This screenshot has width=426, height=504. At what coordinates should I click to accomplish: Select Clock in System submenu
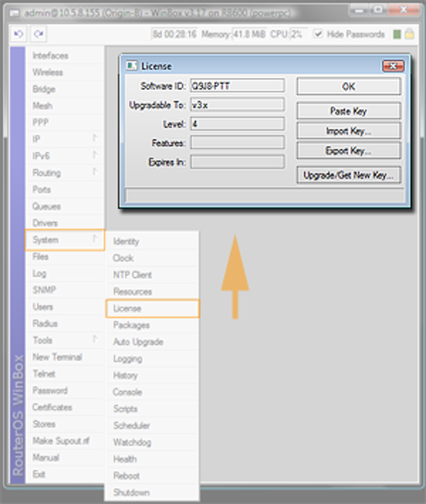coord(153,258)
